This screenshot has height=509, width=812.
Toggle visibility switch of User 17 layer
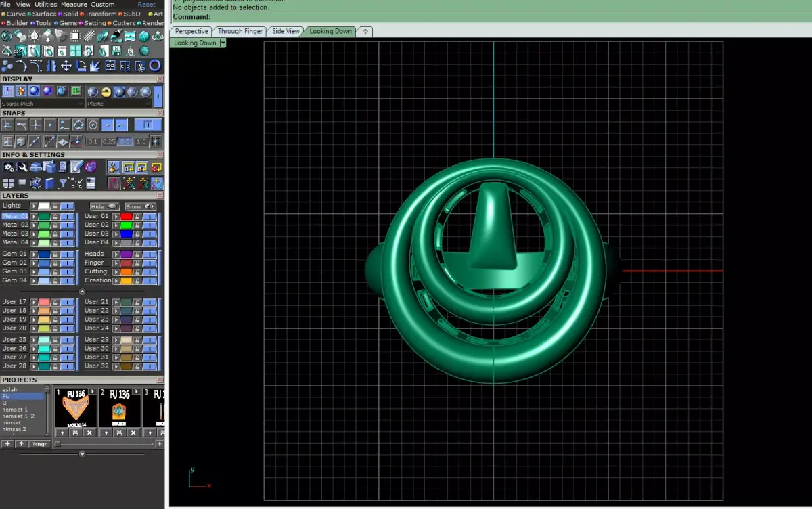click(x=67, y=302)
